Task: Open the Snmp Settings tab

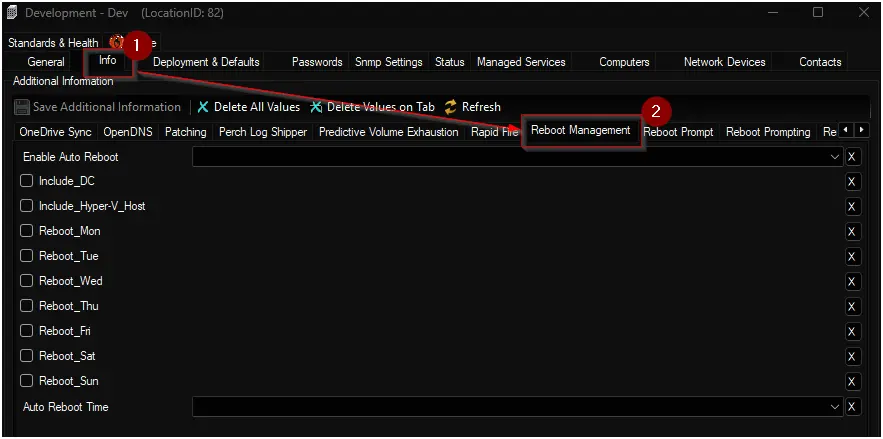Action: [389, 62]
